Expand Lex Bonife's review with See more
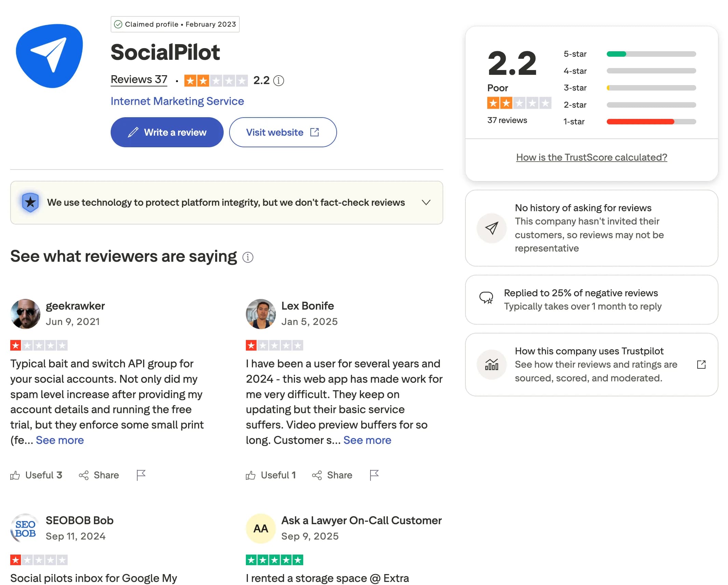The image size is (728, 585). 367,440
